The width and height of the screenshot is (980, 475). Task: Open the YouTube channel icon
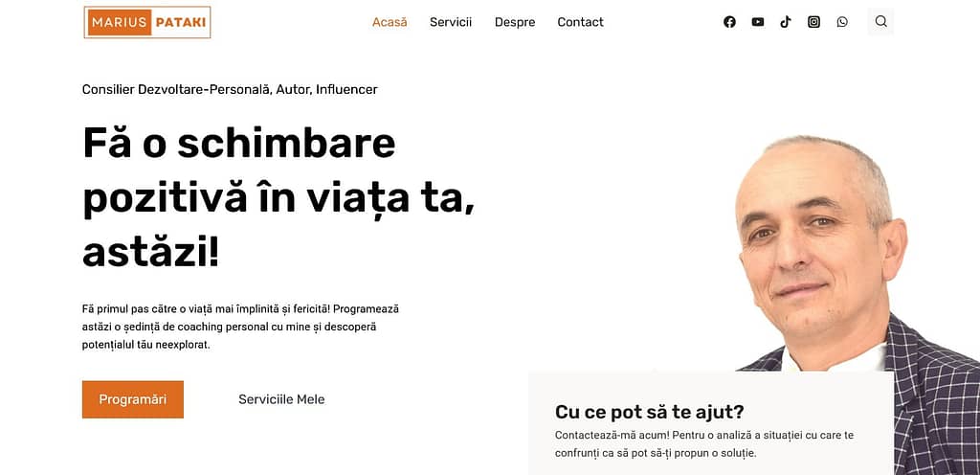point(758,22)
